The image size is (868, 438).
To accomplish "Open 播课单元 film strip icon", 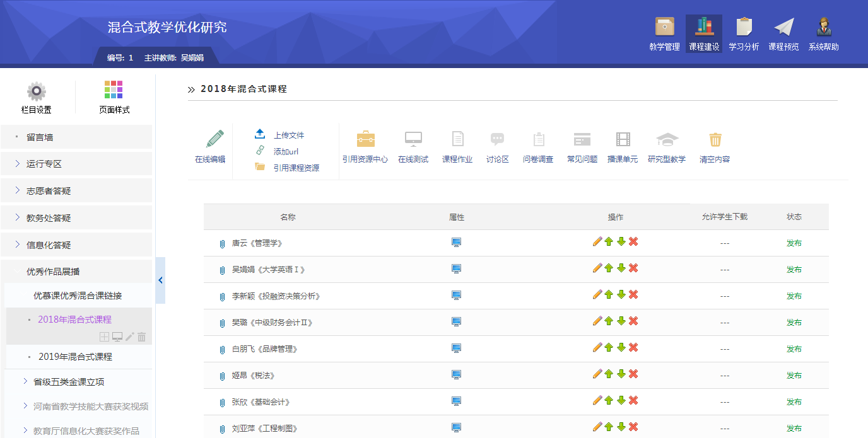I will 623,140.
